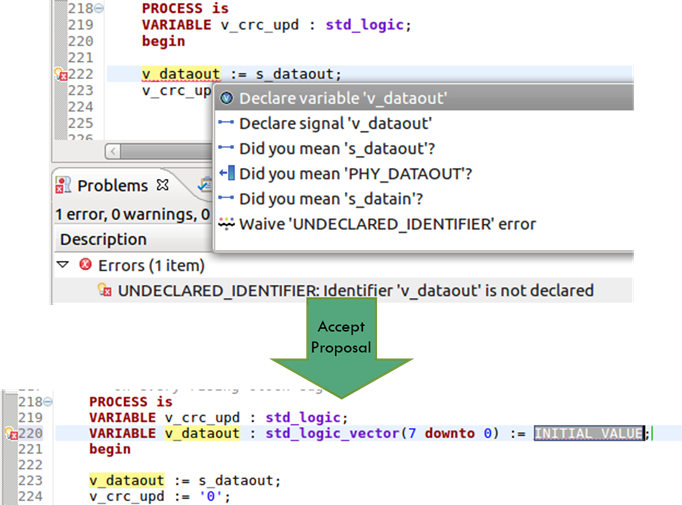Viewport: 682px width, 505px height.
Task: Choose 'Did you mean s_datain?' suggestion
Action: (425, 199)
